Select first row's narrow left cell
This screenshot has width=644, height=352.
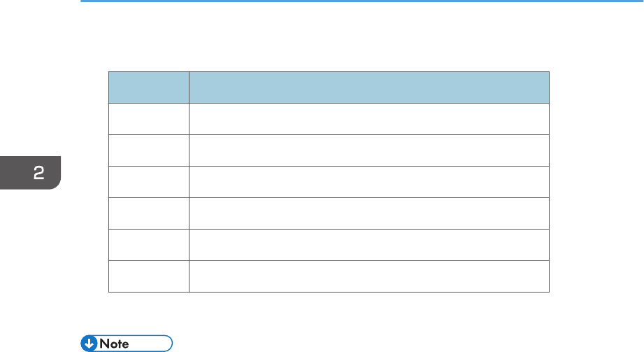148,118
